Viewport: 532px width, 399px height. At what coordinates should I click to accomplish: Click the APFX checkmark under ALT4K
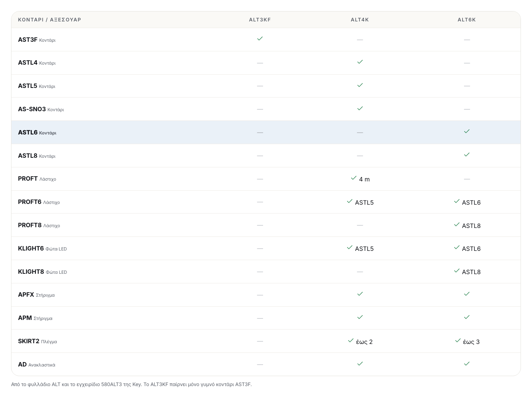click(x=360, y=294)
